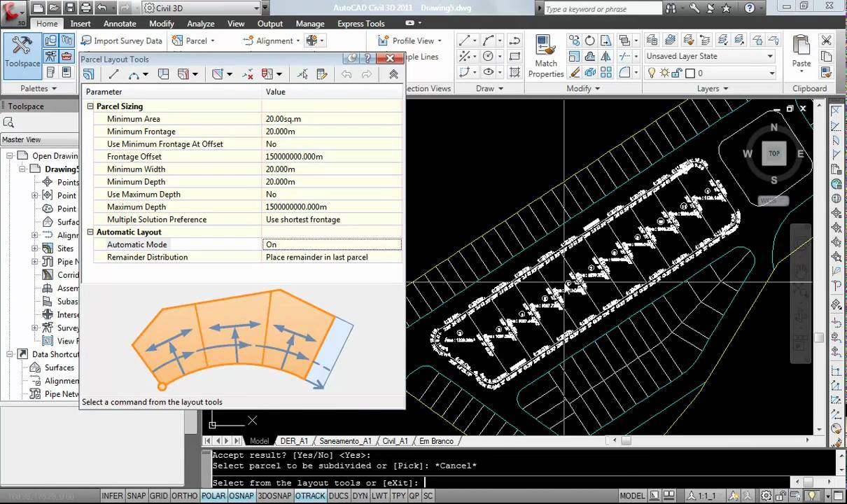
Task: Open the Insert ribbon tab
Action: (80, 24)
